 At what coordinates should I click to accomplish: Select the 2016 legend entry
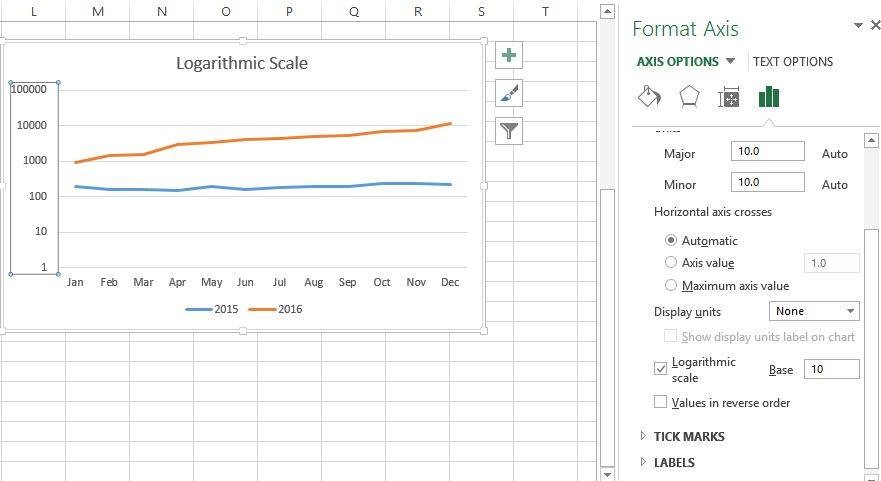[x=276, y=309]
